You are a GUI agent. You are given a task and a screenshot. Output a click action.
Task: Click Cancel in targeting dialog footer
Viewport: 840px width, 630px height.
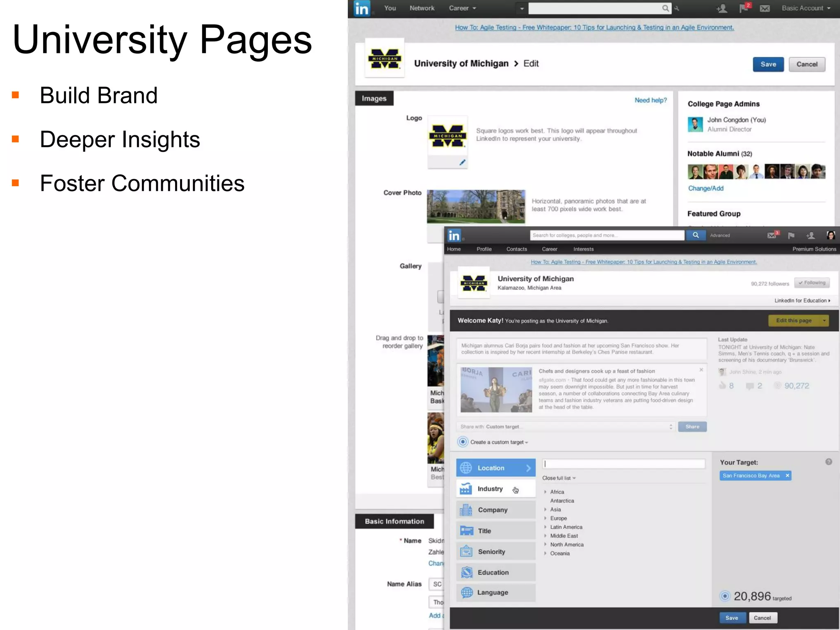[x=762, y=618]
